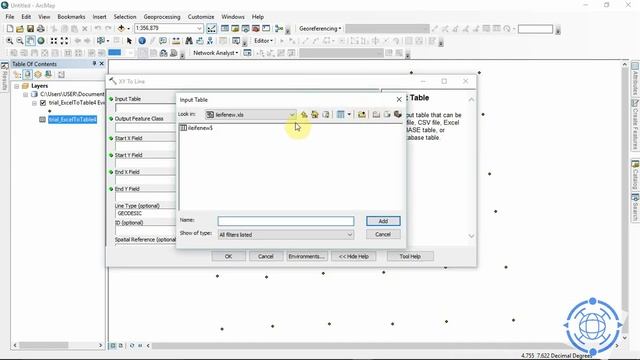Open the Windows menu
This screenshot has height=360, width=640.
coord(233,17)
